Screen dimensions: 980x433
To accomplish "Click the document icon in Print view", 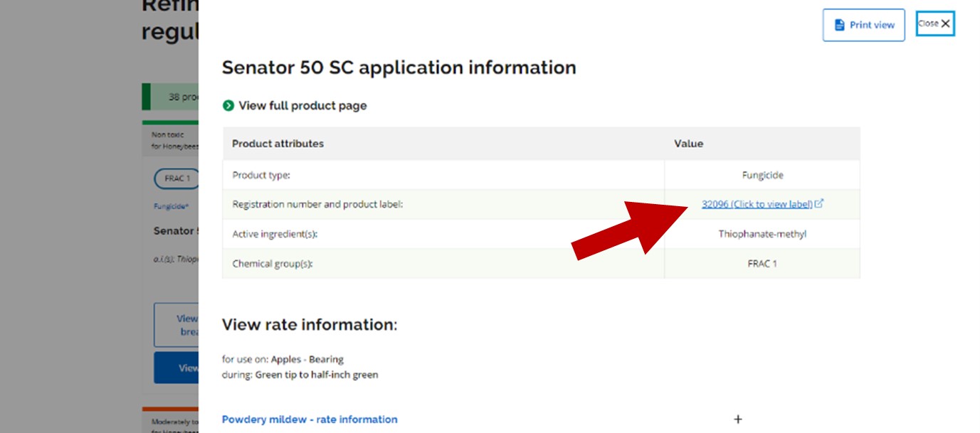I will coord(838,25).
